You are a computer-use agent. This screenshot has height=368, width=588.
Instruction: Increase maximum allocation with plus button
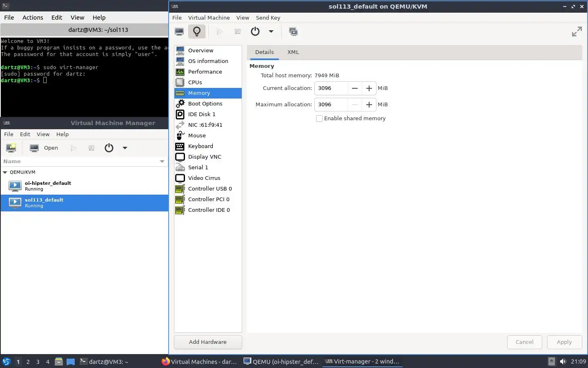(x=369, y=105)
